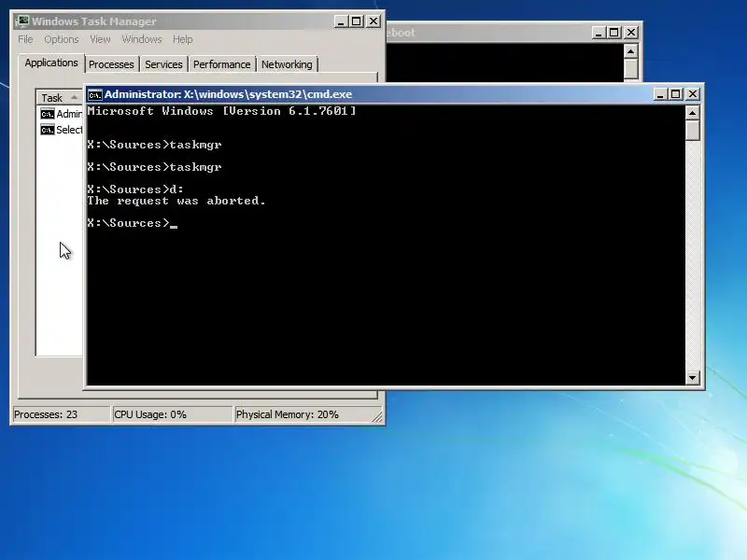Switch to the Performance tab
Viewport: 747px width, 560px height.
[221, 64]
